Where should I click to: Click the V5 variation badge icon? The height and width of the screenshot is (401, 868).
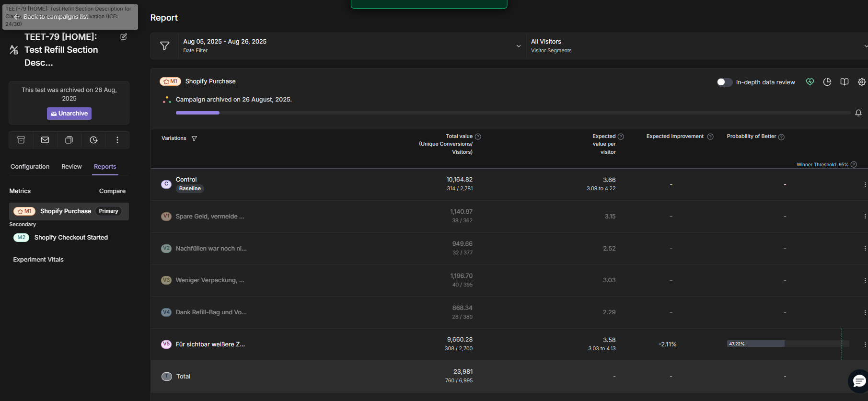click(166, 344)
